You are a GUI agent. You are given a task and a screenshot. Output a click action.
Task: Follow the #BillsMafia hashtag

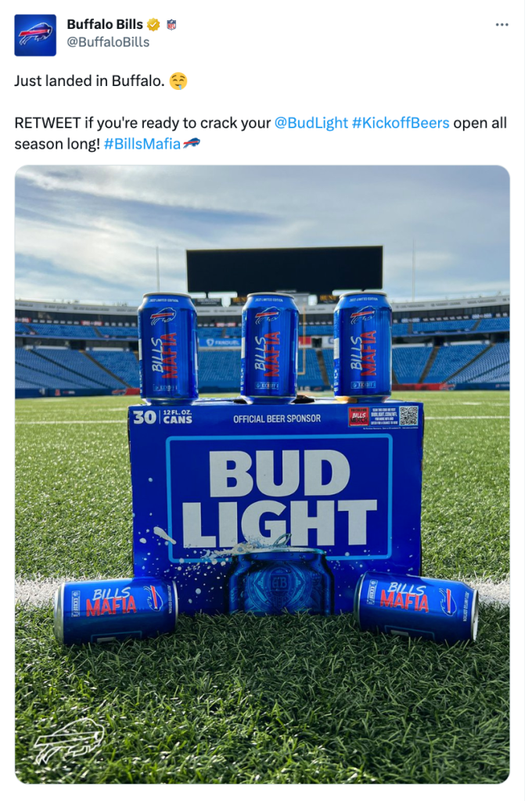point(142,144)
